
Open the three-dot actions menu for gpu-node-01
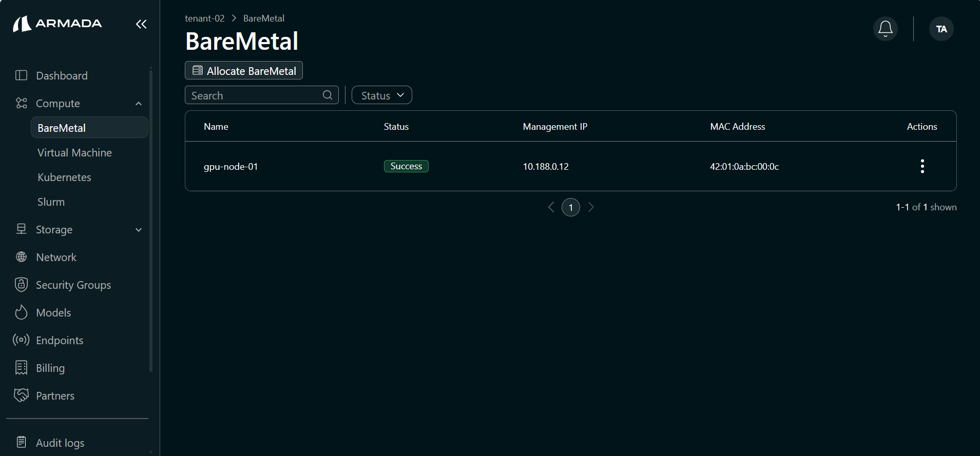click(x=922, y=166)
